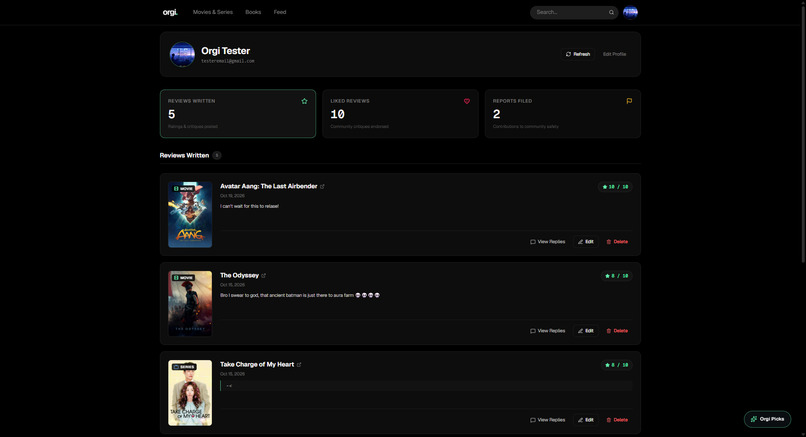Viewport: 806px width, 437px height.
Task: View Replies on The Odyssey review
Action: click(x=547, y=331)
